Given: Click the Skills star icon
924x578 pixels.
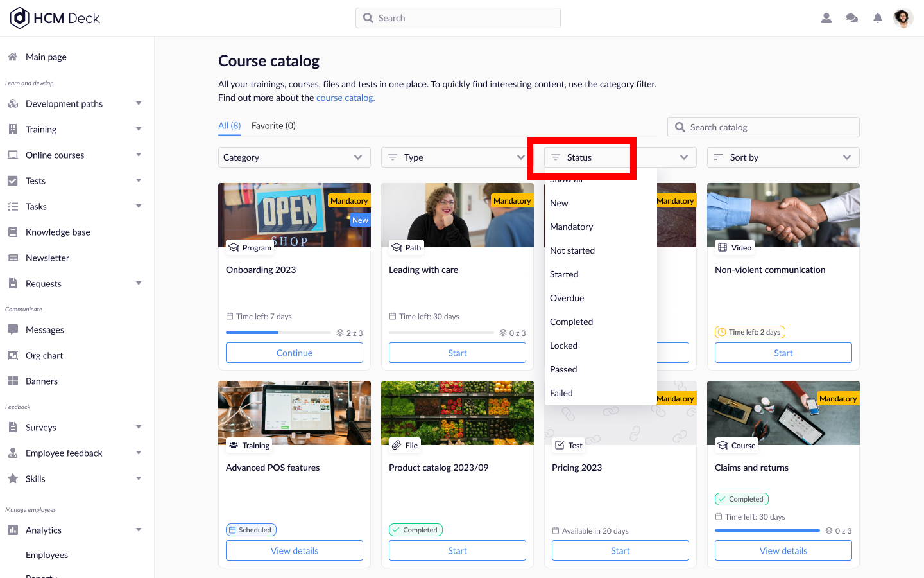Looking at the screenshot, I should tap(13, 478).
